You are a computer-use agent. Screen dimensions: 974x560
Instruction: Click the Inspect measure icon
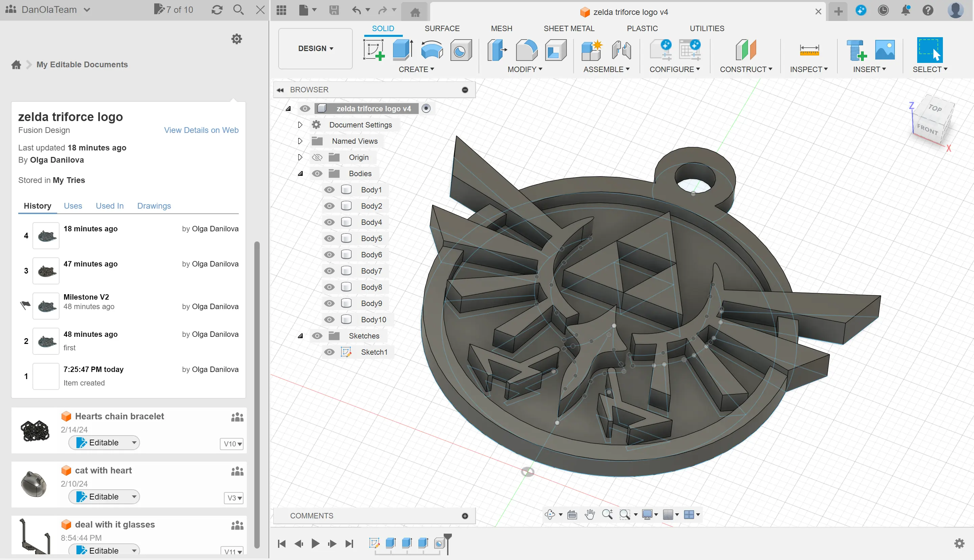(809, 50)
